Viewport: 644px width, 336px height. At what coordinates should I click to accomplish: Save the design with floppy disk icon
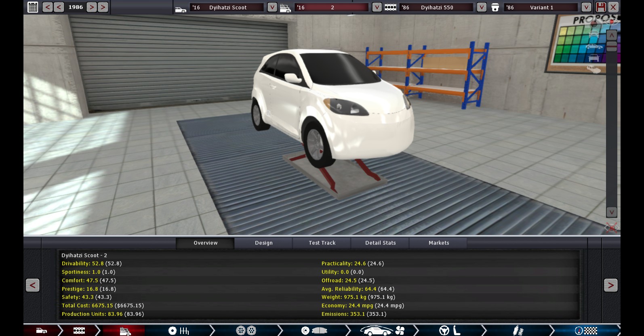[601, 7]
